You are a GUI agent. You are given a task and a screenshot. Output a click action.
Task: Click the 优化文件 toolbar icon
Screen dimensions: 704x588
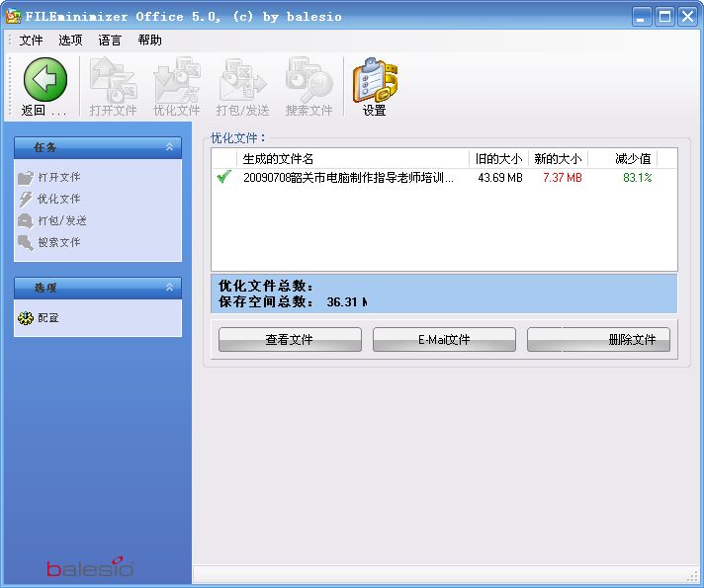(x=176, y=80)
